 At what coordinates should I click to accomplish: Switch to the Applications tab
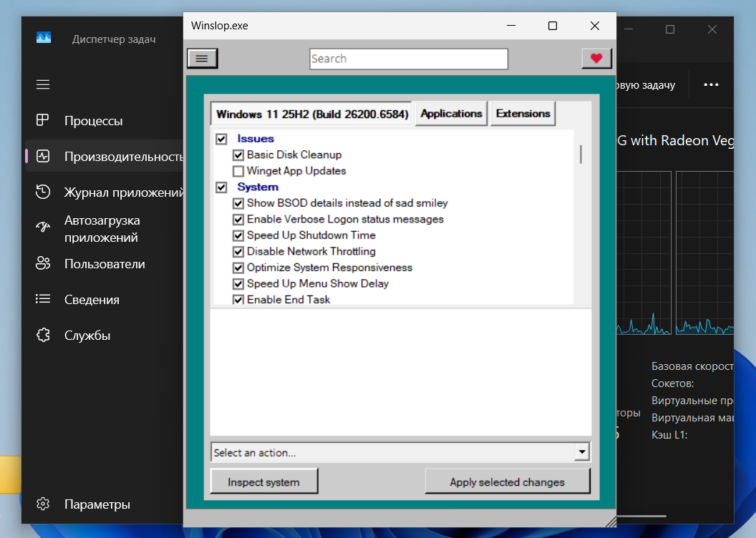[x=451, y=114]
